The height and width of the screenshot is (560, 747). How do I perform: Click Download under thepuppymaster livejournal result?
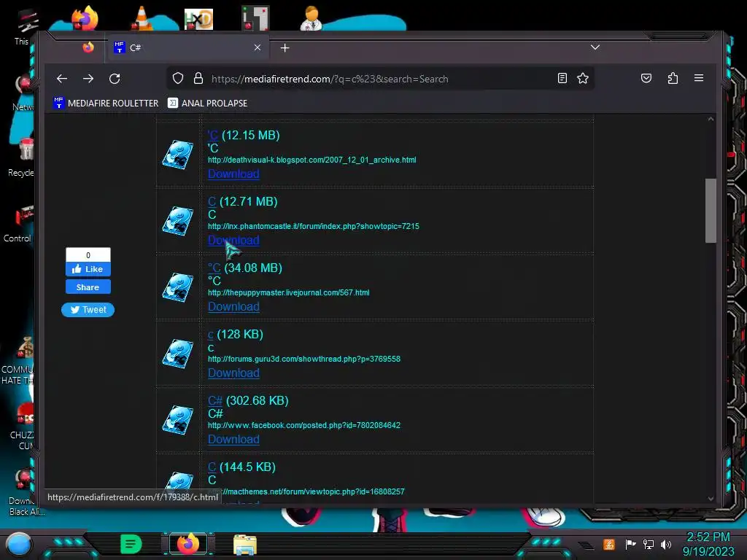tap(233, 307)
